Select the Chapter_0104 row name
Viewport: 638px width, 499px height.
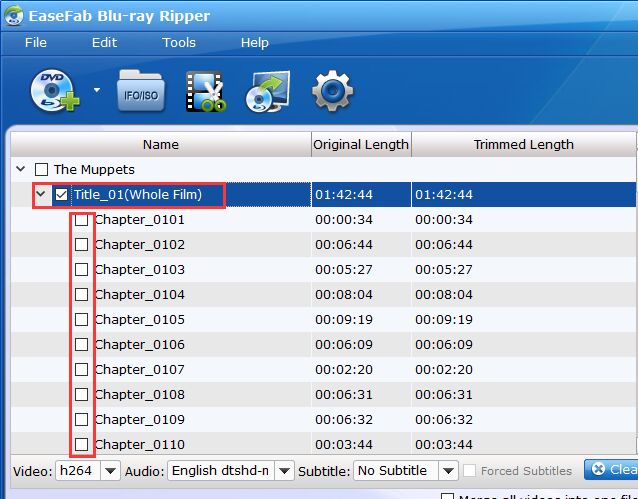140,295
